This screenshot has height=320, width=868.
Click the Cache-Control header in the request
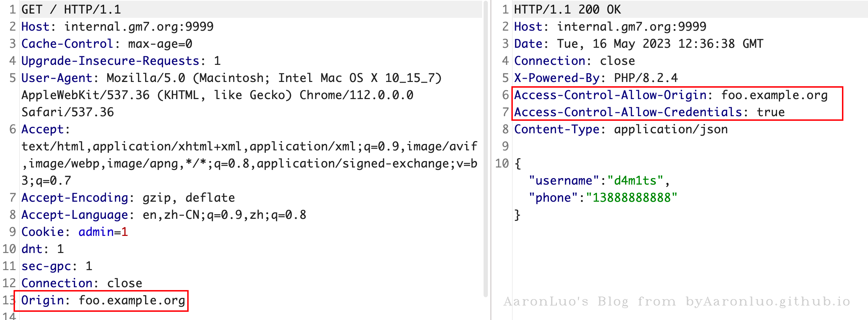[x=106, y=44]
